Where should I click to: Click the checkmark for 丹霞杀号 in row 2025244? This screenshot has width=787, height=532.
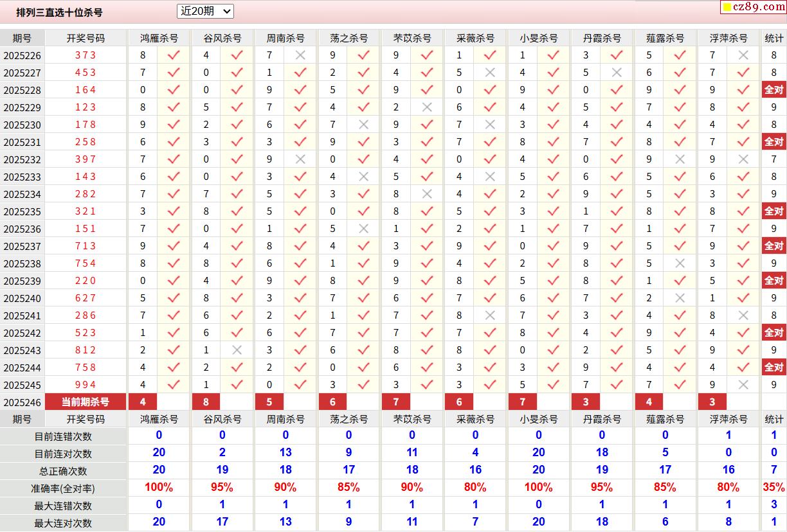pos(617,368)
